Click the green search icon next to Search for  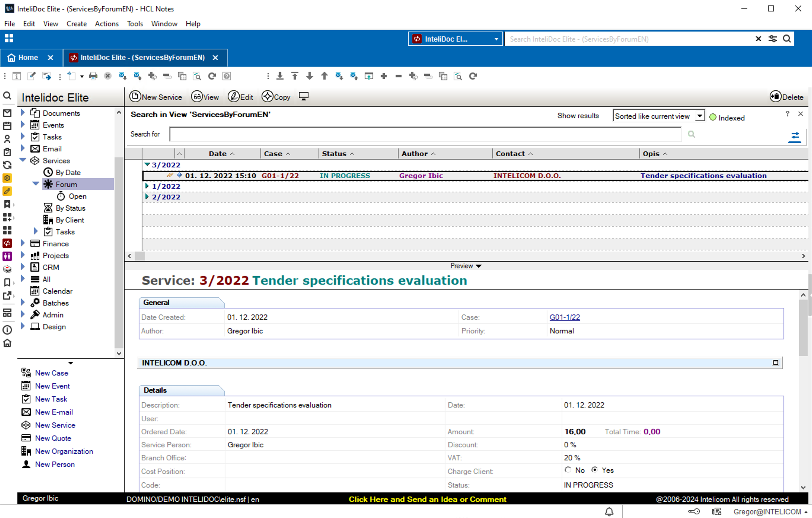coord(691,134)
